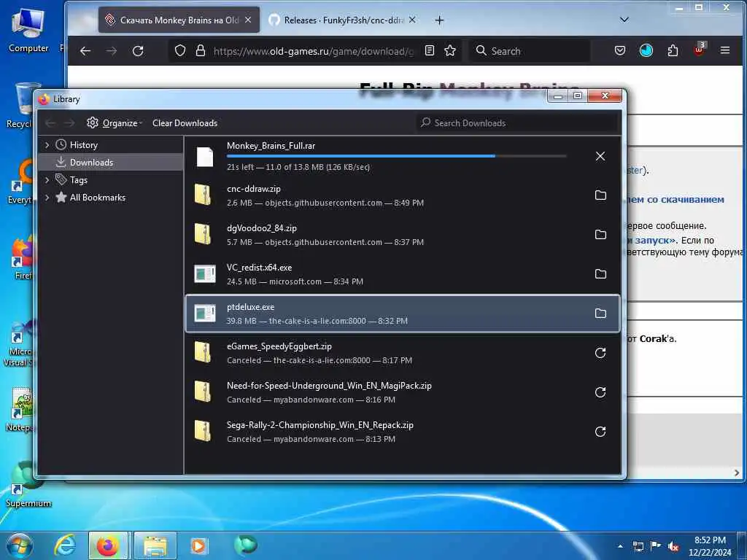Click the cnc-ddraw.zip file icon
Image resolution: width=747 pixels, height=560 pixels.
point(204,195)
